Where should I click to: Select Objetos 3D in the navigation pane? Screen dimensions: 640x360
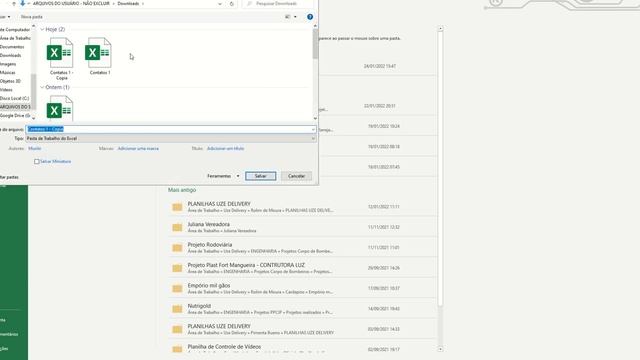coord(10,81)
